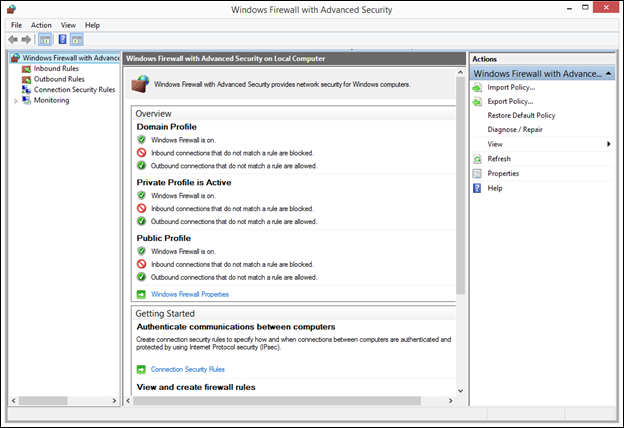Click the root node firewall icon in tree
624x428 pixels.
point(15,58)
